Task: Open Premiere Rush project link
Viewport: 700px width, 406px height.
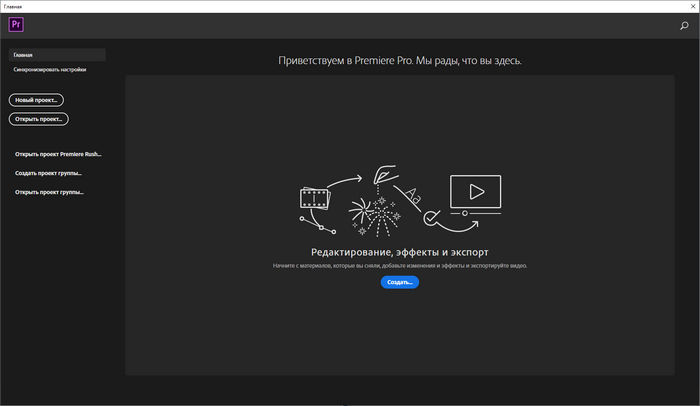Action: [58, 154]
